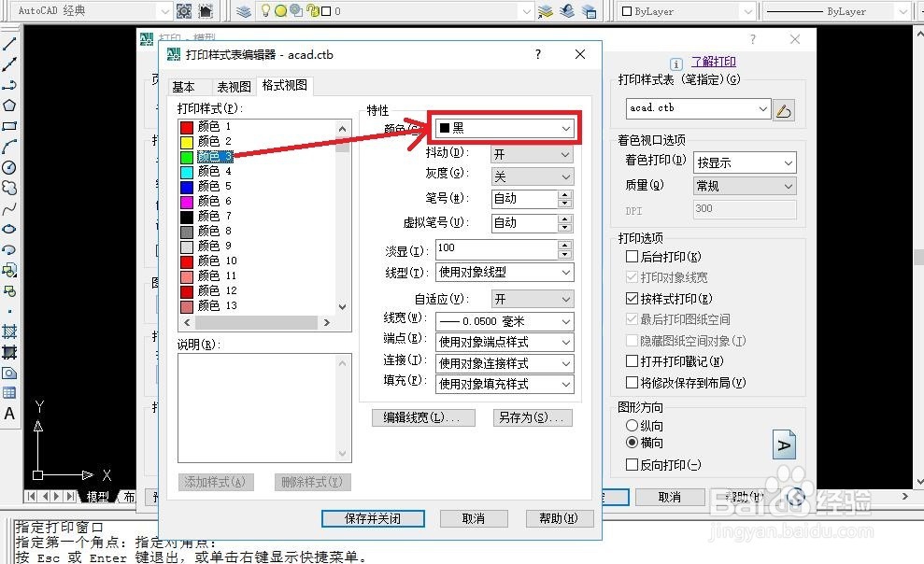Open the 了解打印 link
924x564 pixels.
click(714, 62)
